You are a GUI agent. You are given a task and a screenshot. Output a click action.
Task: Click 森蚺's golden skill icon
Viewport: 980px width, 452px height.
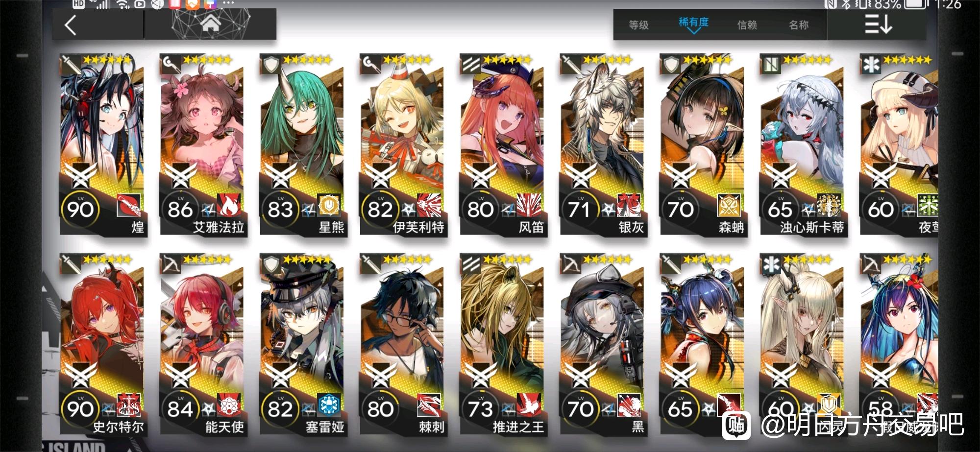point(730,205)
